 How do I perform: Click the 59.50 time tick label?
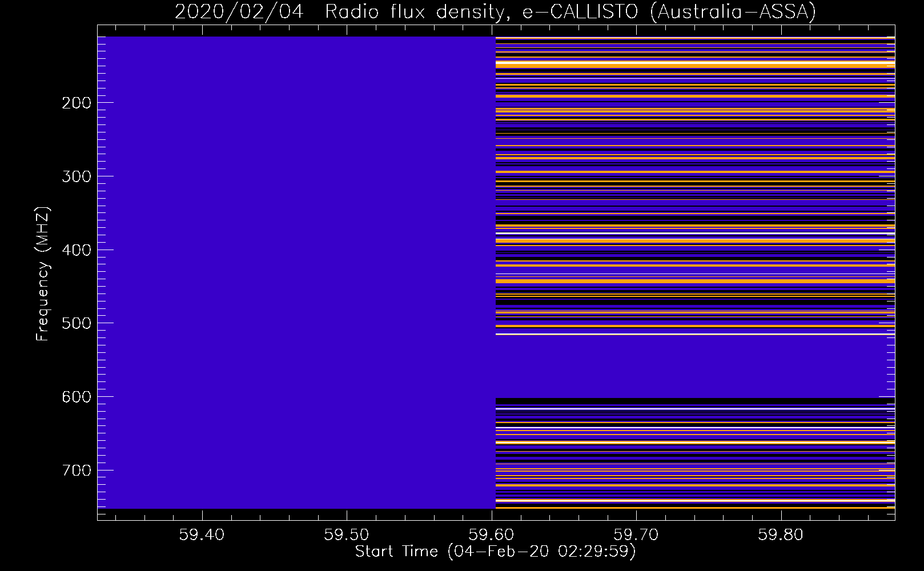[346, 535]
